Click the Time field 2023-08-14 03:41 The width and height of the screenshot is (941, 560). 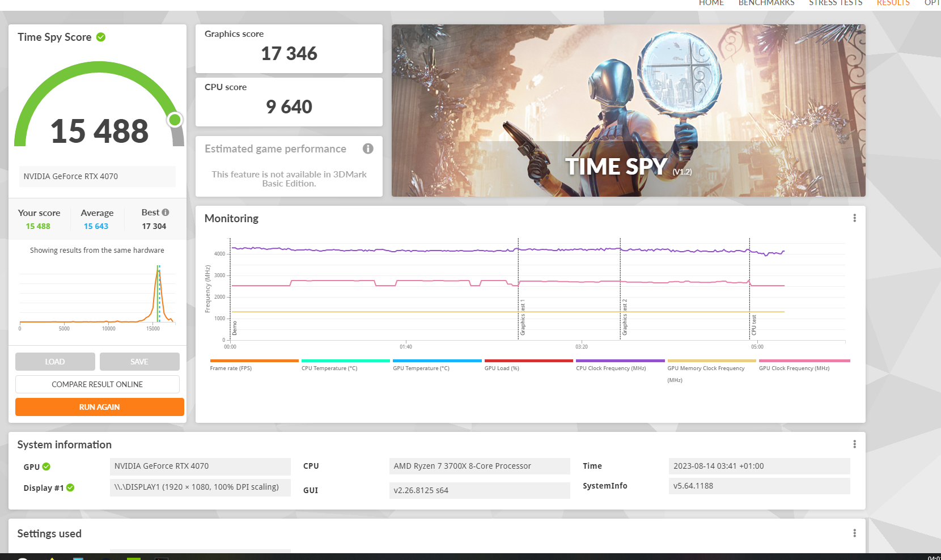[x=760, y=466]
